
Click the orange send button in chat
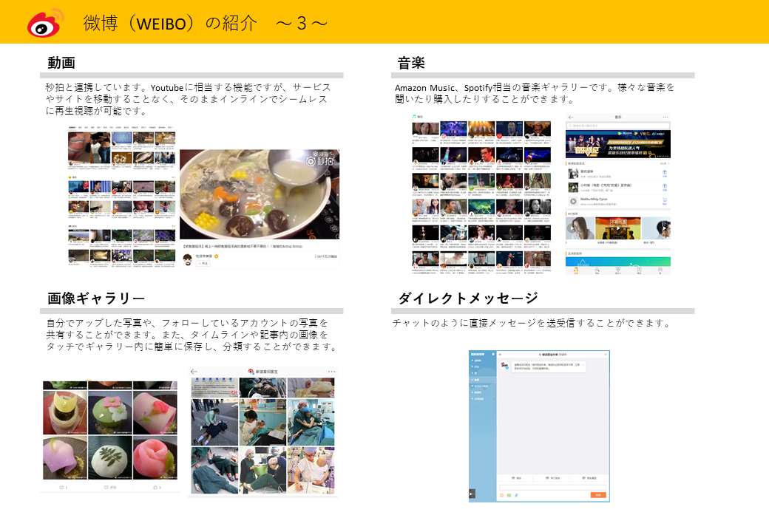pos(598,495)
